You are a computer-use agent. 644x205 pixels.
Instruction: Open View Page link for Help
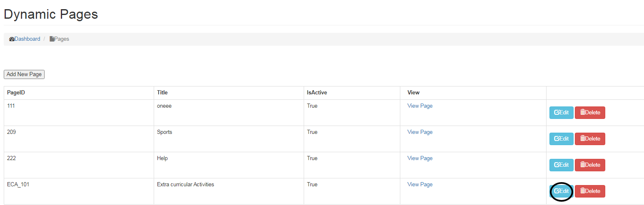pos(420,158)
